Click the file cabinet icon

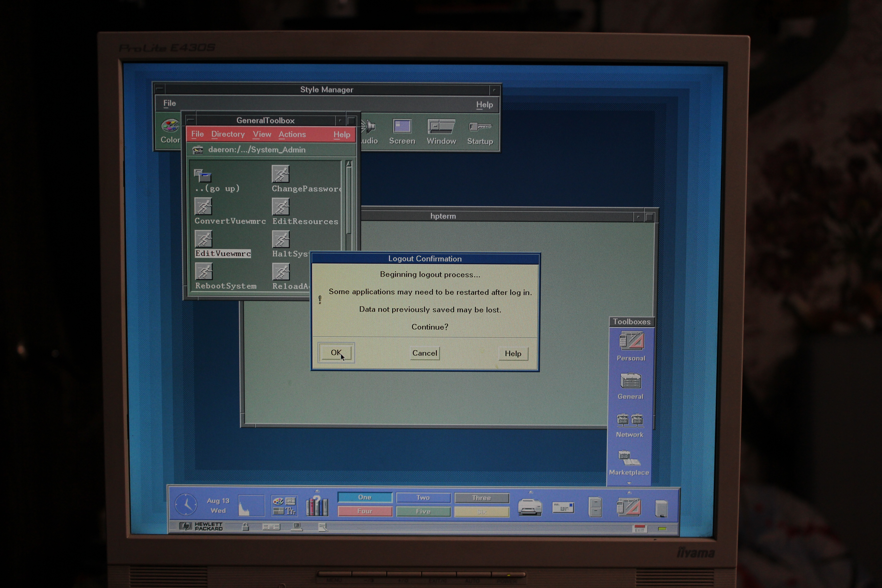tap(595, 507)
